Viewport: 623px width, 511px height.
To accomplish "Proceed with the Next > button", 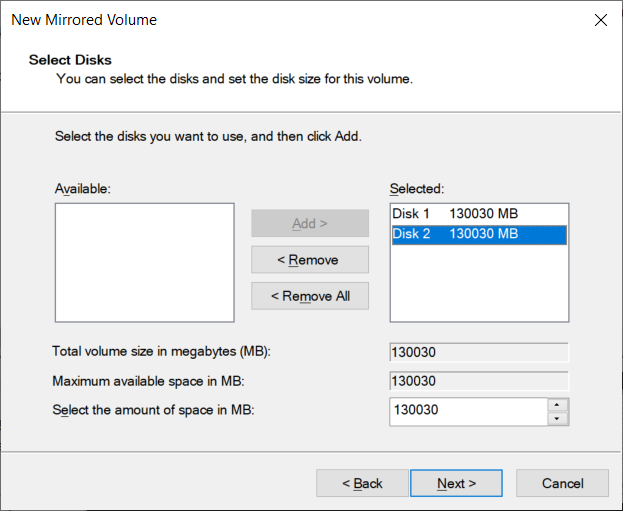I will pos(457,483).
